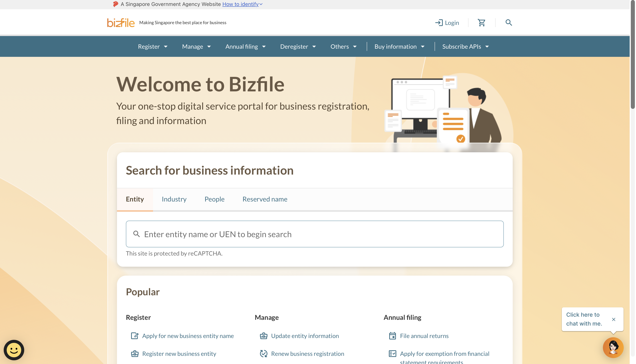The height and width of the screenshot is (364, 636).
Task: Click the magnifier inside the entity search box
Action: click(136, 234)
